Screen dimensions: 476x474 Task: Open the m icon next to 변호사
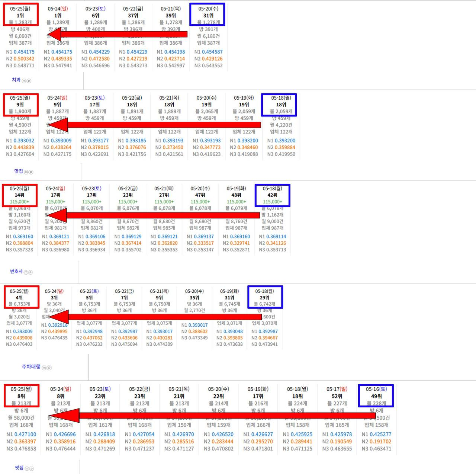[x=26, y=272]
